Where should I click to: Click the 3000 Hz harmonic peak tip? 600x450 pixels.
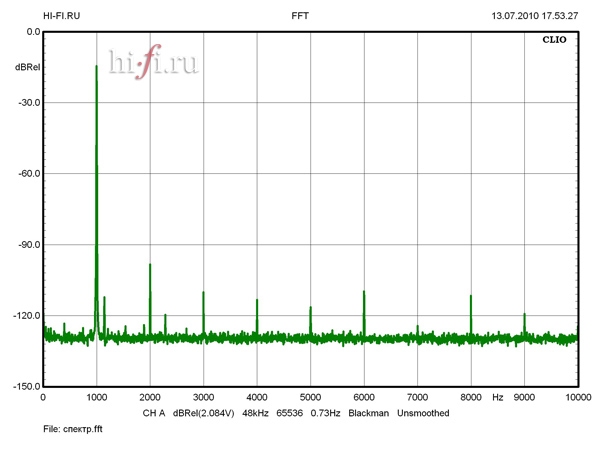click(x=203, y=293)
